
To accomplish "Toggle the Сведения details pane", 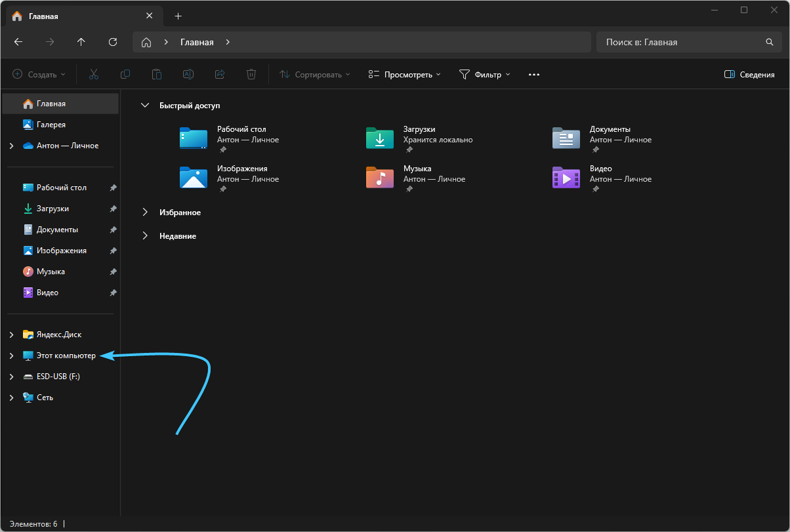I will click(749, 75).
